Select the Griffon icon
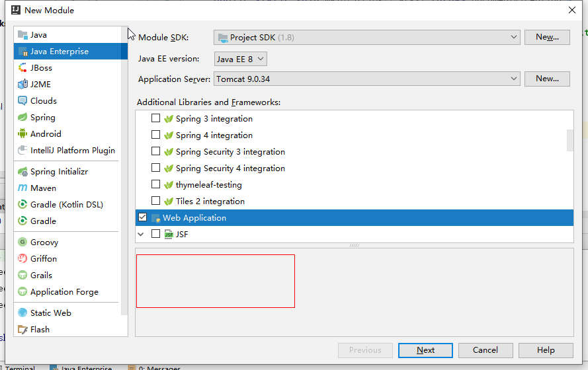Viewport: 588px width, 370px height. point(22,259)
